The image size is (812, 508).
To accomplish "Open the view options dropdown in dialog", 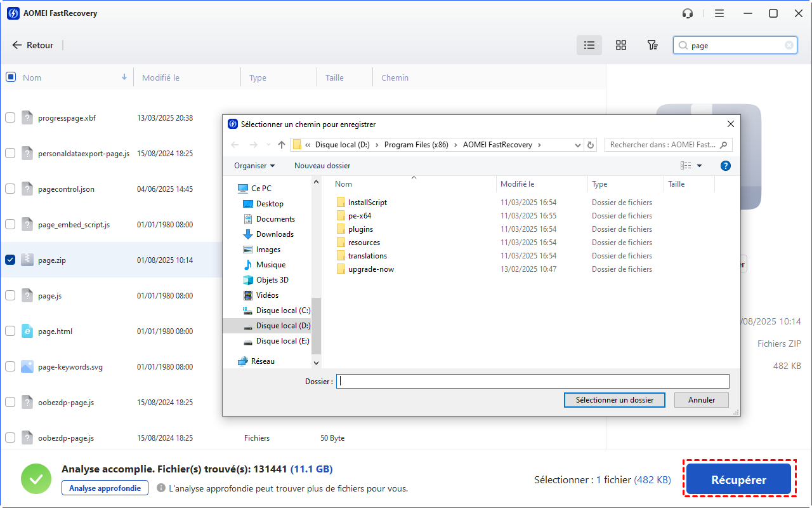I will (700, 166).
